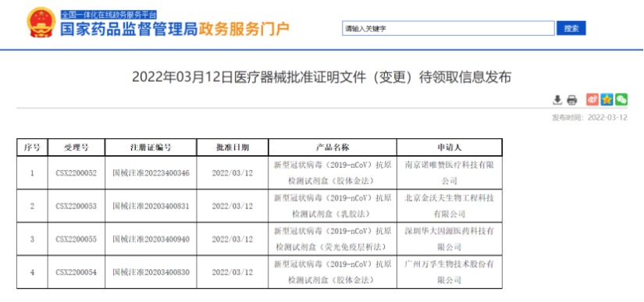The width and height of the screenshot is (644, 302).
Task: Click acceptance number CSX2200052
Action: tap(76, 173)
